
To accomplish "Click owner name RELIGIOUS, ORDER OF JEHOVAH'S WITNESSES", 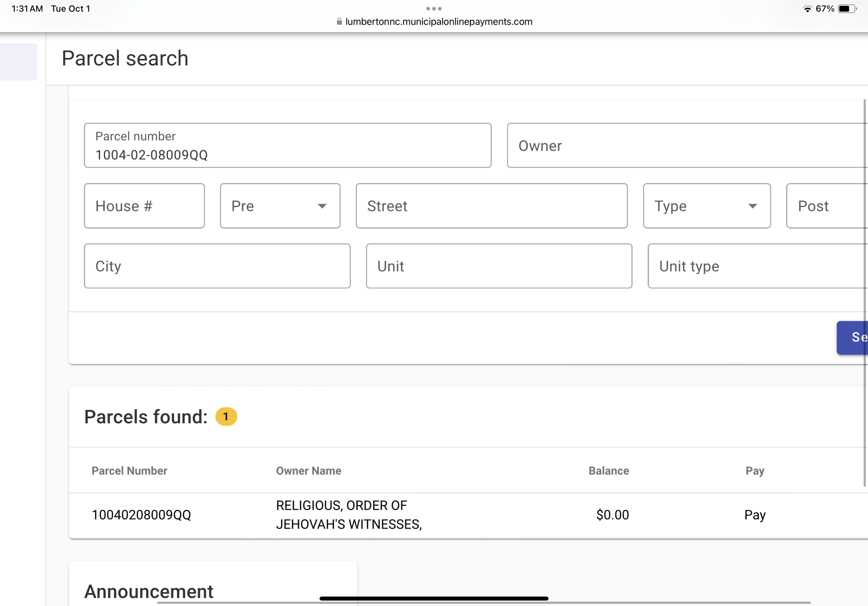I will point(349,514).
